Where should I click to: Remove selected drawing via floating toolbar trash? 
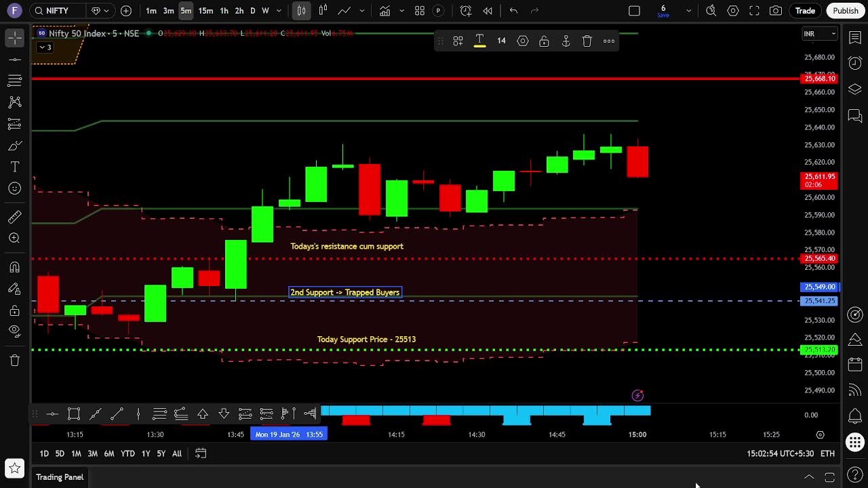587,41
